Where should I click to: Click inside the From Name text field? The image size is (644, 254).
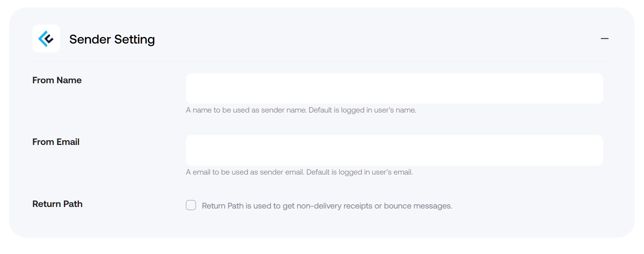tap(394, 88)
